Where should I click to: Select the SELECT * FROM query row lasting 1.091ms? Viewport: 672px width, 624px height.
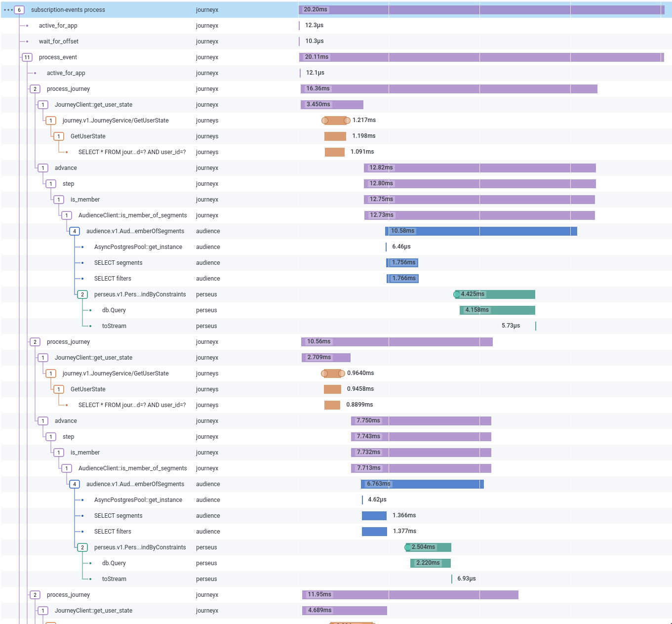point(336,152)
